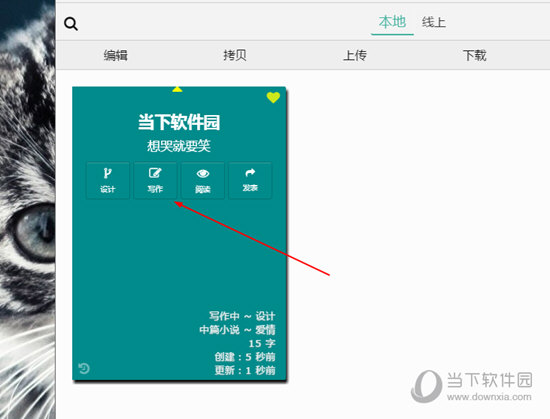Click the yellow triangle atop the card

coord(177,89)
